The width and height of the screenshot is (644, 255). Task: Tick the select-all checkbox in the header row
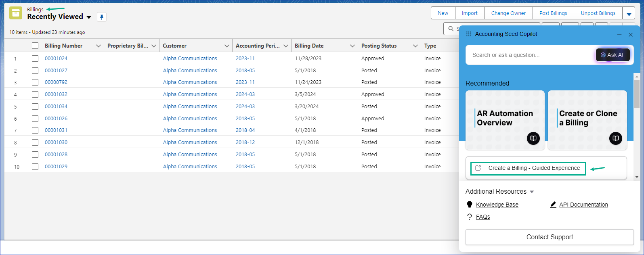35,46
